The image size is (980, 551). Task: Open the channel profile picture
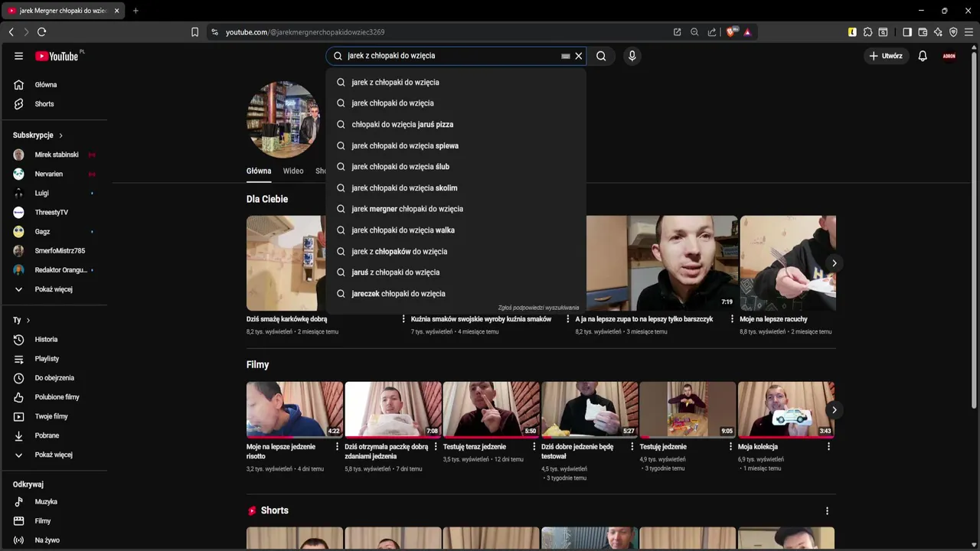click(283, 119)
